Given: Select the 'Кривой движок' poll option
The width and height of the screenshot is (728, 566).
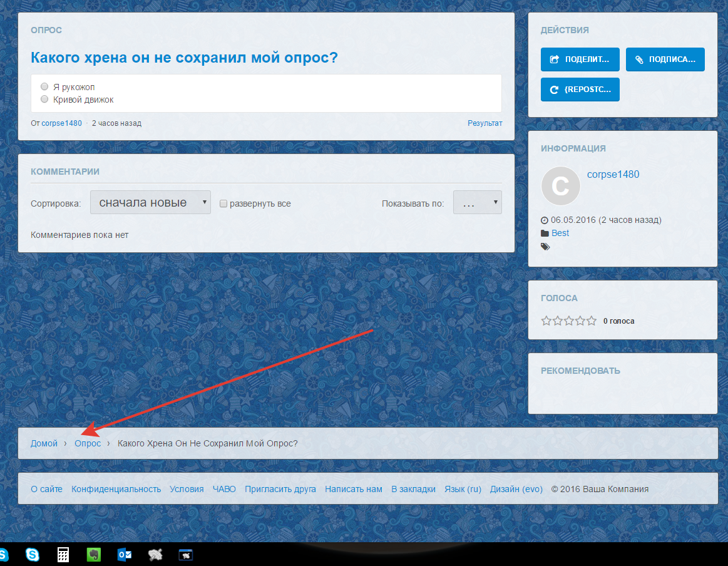Looking at the screenshot, I should 44,100.
